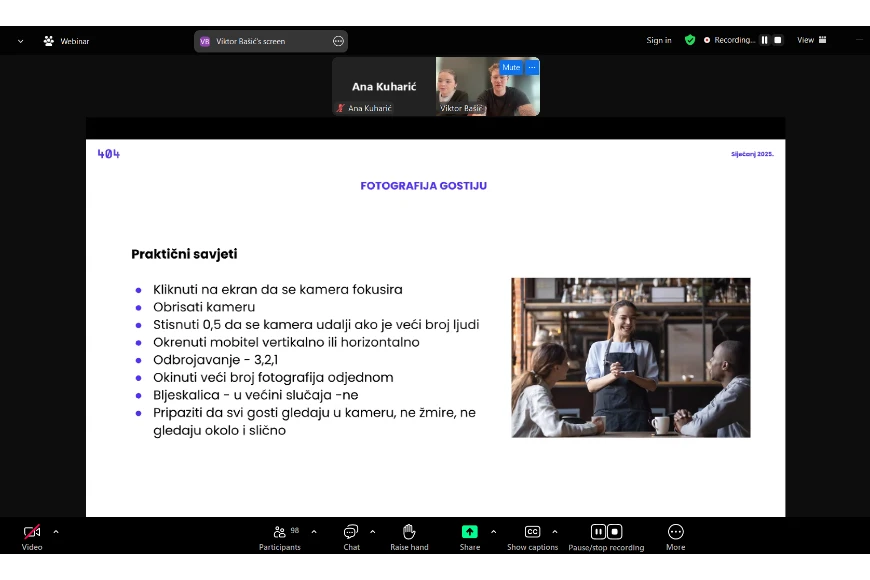Toggle Show captions
The height and width of the screenshot is (580, 870).
[x=532, y=533]
